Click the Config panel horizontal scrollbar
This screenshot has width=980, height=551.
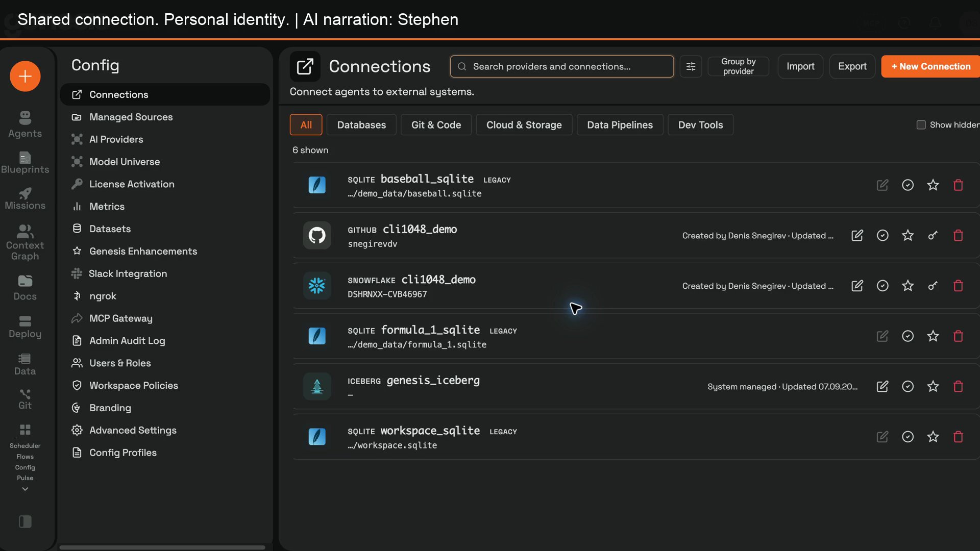(x=162, y=547)
